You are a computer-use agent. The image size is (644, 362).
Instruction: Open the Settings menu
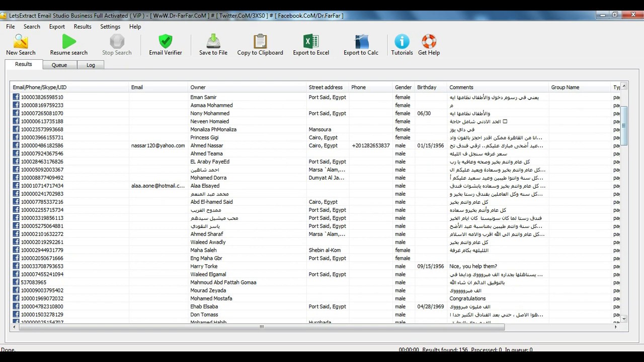pos(110,27)
